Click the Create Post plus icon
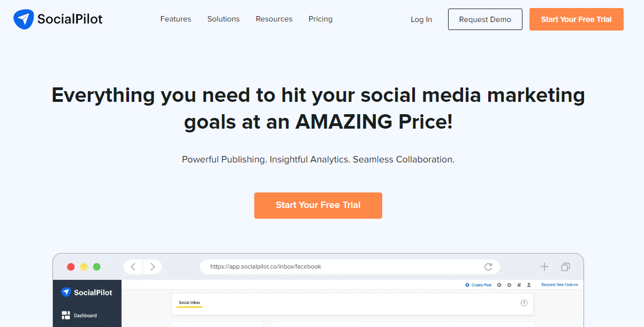The height and width of the screenshot is (327, 644). [467, 285]
